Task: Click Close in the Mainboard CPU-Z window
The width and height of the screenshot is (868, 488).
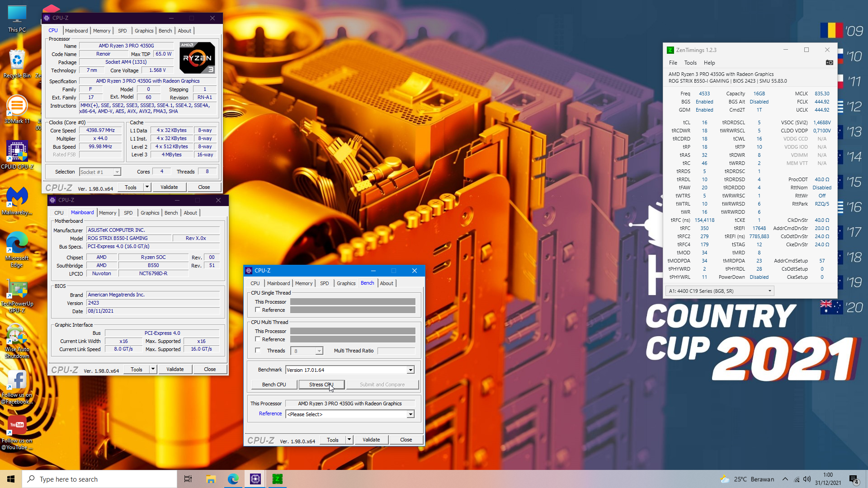Action: 210,369
